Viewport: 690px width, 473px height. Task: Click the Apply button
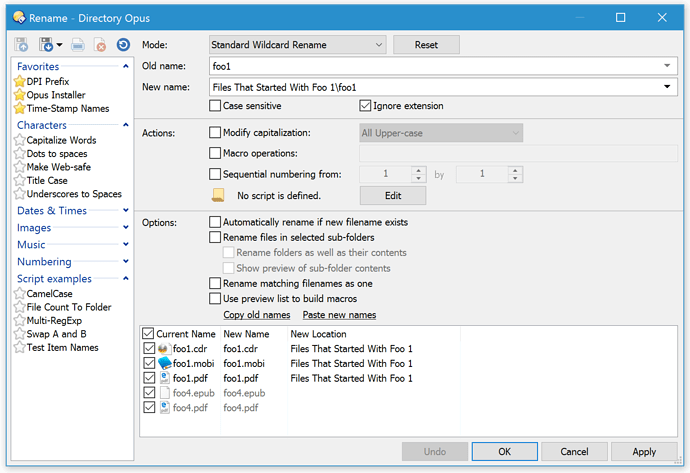click(644, 451)
